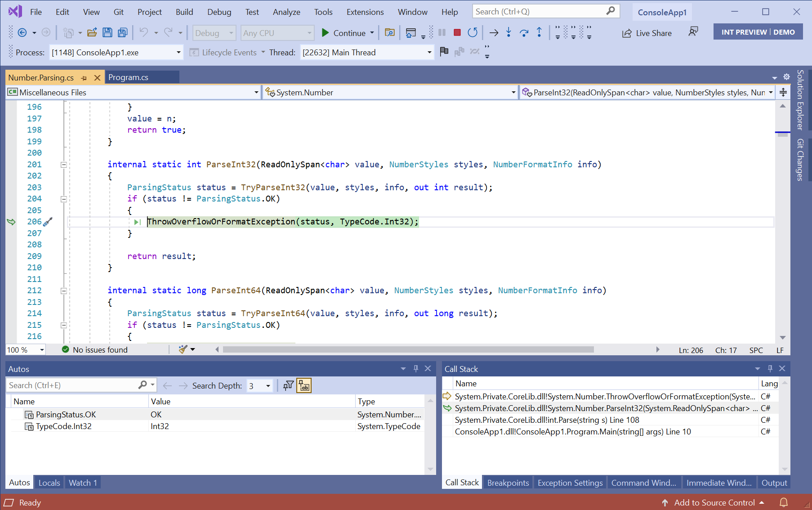Click the editor horizontal scrollbar
This screenshot has width=812, height=510.
408,349
